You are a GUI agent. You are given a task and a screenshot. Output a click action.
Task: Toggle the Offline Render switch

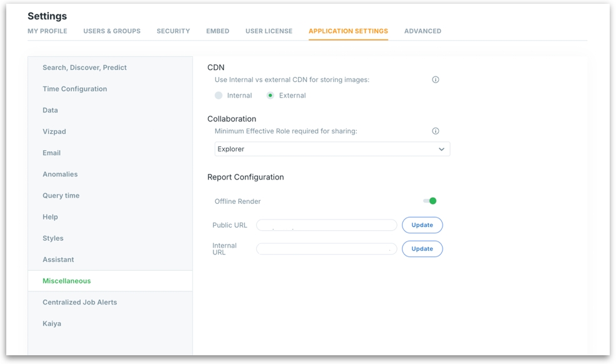(430, 201)
